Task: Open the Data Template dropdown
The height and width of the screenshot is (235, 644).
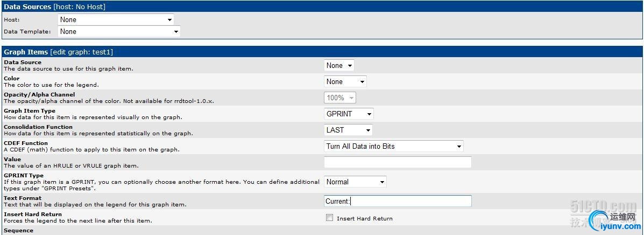Action: pyautogui.click(x=119, y=31)
